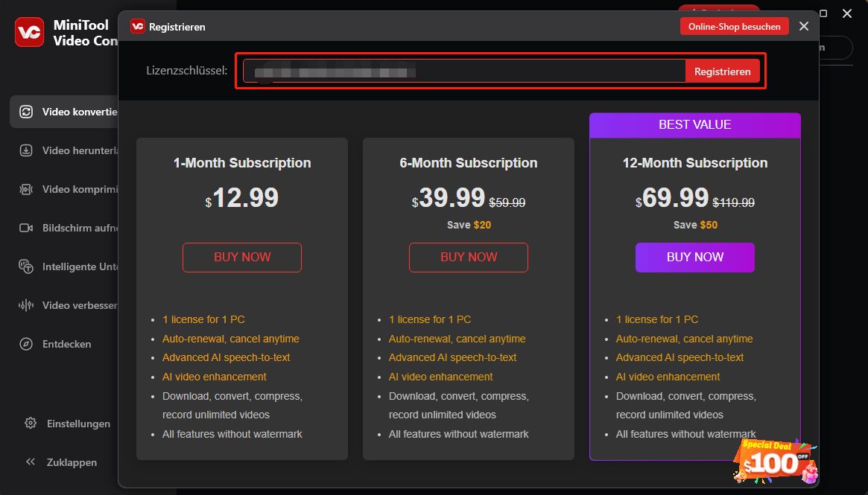Image resolution: width=868 pixels, height=495 pixels.
Task: Click Auto-renewal, cancel anytime in 12-Month plan
Action: (684, 339)
